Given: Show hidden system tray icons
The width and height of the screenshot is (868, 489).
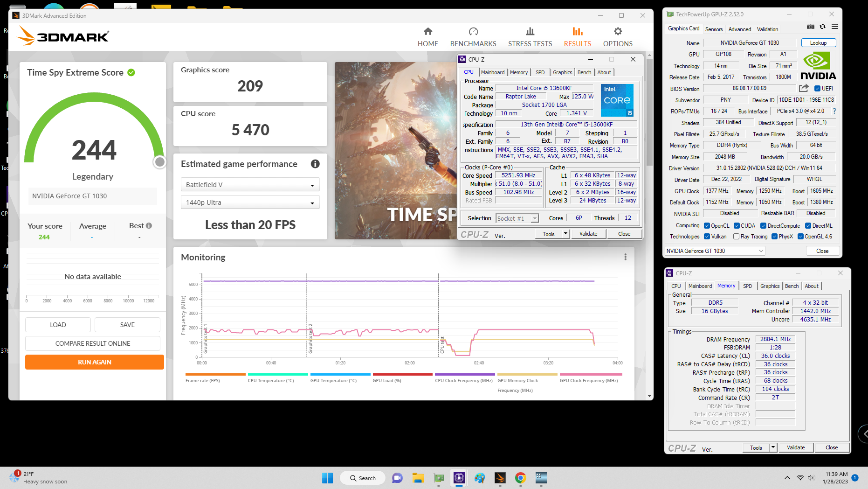Looking at the screenshot, I should [787, 478].
